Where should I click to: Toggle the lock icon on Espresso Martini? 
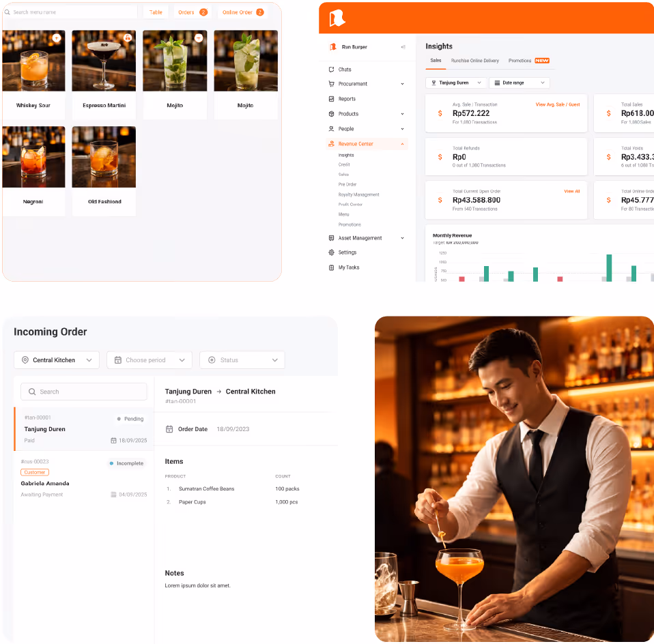coord(127,38)
